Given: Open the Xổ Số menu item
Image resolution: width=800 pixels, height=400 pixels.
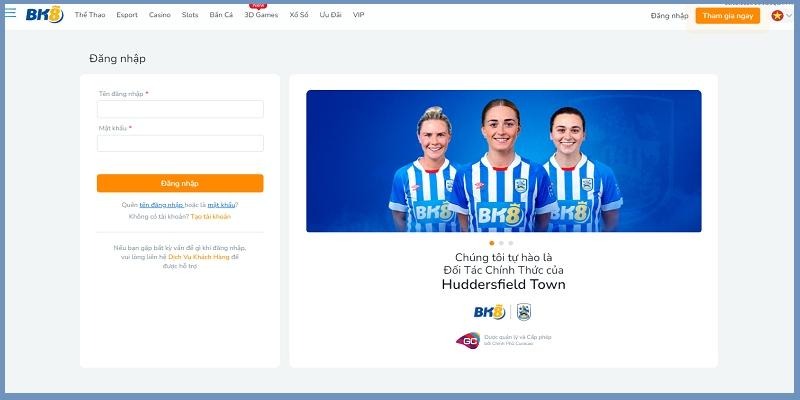Looking at the screenshot, I should coord(299,16).
